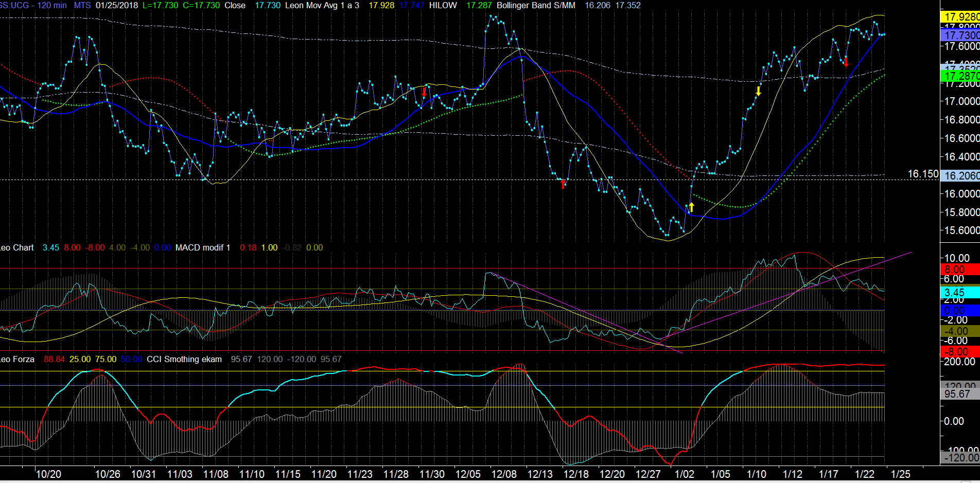Click the blue 17.747 moving average value

412,5
